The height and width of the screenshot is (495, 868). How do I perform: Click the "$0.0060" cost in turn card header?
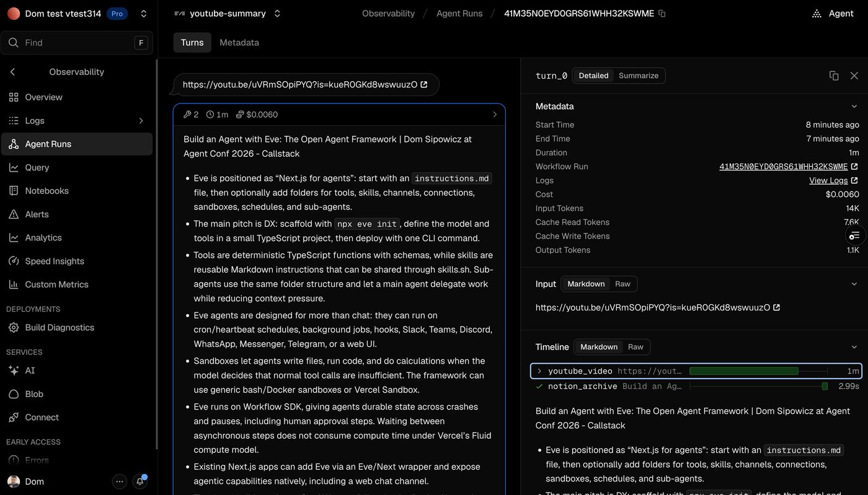(262, 115)
